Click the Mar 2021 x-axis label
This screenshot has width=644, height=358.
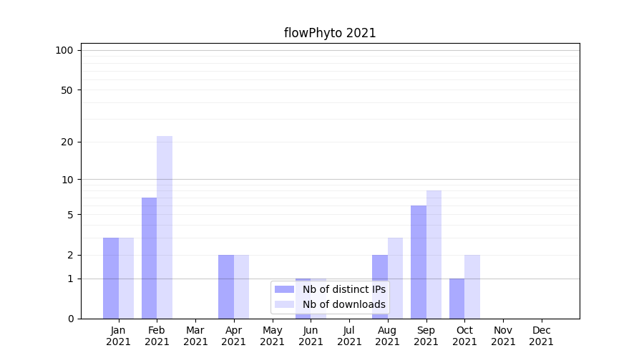click(195, 336)
